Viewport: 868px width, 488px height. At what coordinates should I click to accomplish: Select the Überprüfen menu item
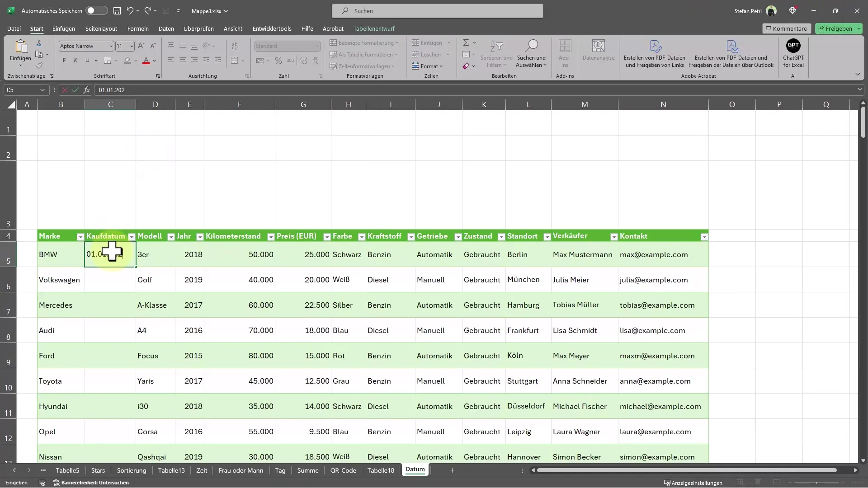pos(199,28)
